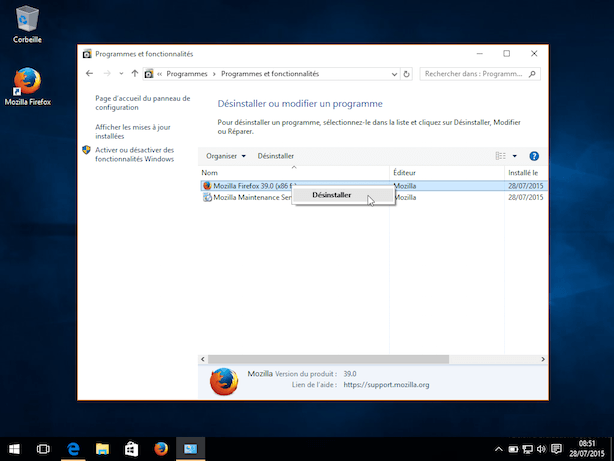Open recent locations dropdown arrow
Screen dimensions: 614x461
click(121, 74)
